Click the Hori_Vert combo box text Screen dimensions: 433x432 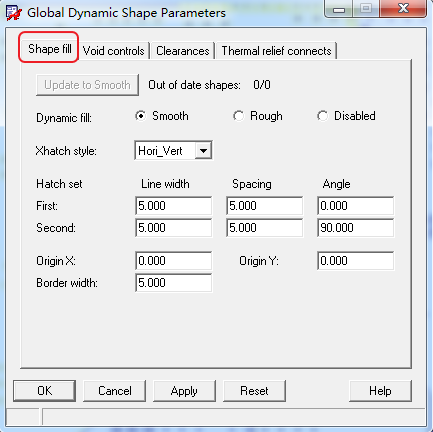(160, 151)
